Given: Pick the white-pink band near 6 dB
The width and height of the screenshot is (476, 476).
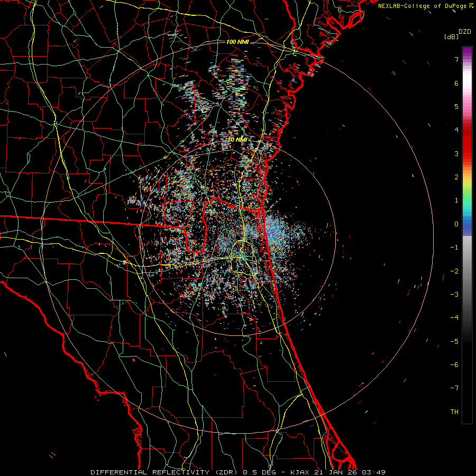Looking at the screenshot, I should (467, 84).
